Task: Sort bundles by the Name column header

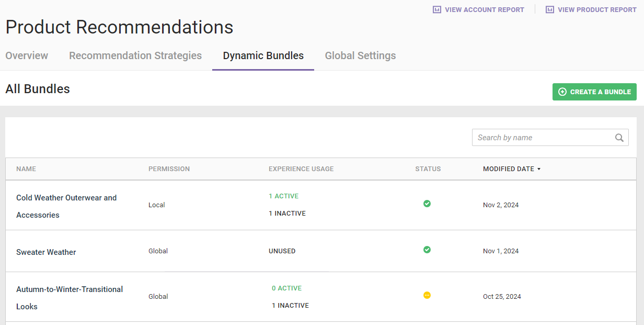Action: point(26,169)
